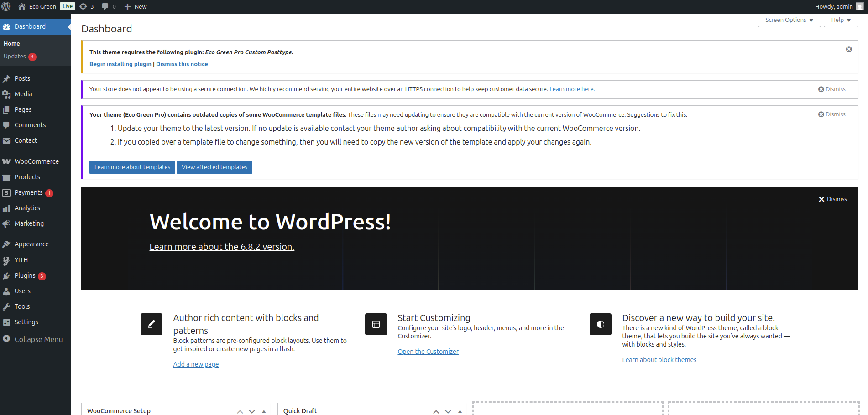Click the half-circle block themes icon
The width and height of the screenshot is (868, 415).
tap(600, 324)
